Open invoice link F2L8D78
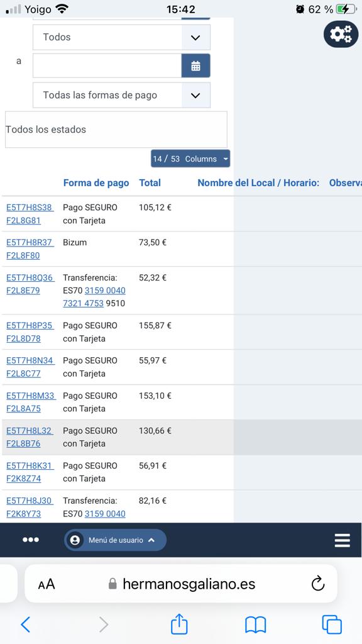This screenshot has height=644, width=362. pyautogui.click(x=23, y=339)
